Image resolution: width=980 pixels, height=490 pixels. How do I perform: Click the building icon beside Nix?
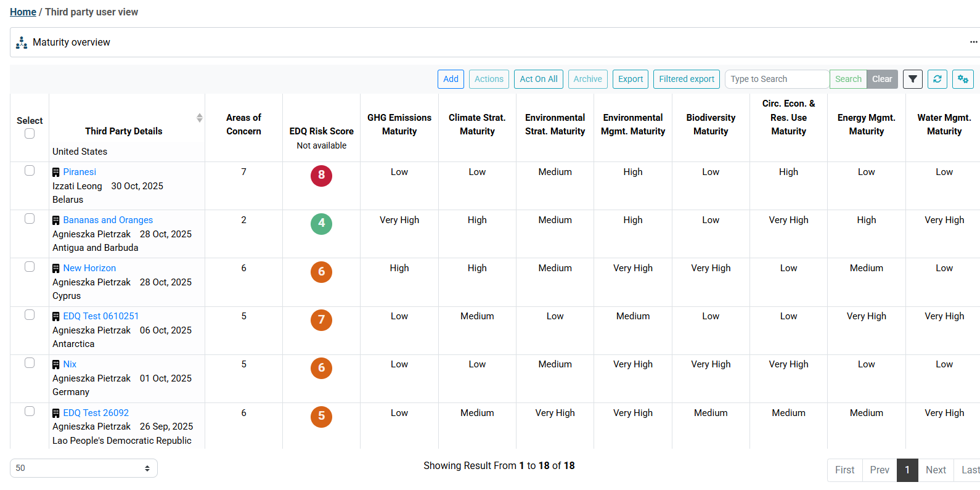(x=56, y=365)
